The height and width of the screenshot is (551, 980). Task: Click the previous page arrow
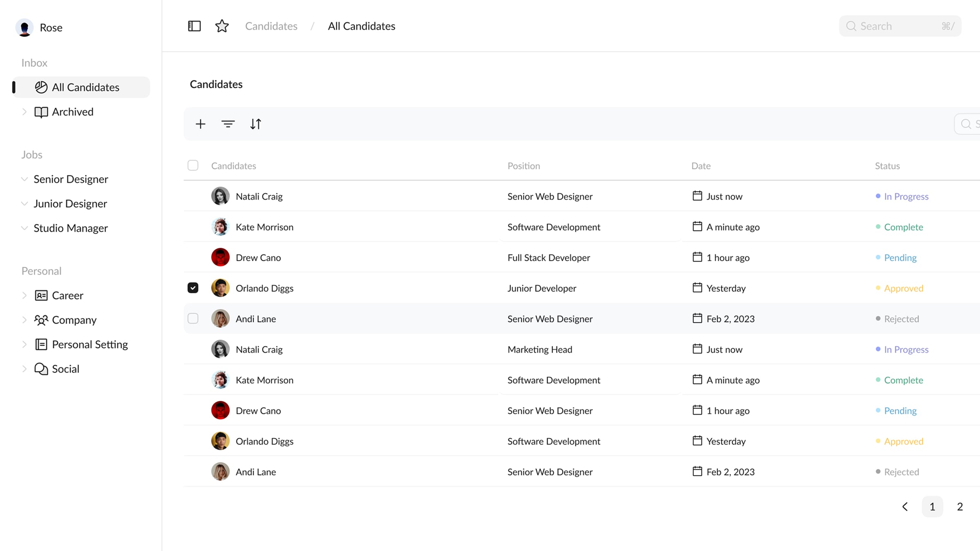pos(905,507)
